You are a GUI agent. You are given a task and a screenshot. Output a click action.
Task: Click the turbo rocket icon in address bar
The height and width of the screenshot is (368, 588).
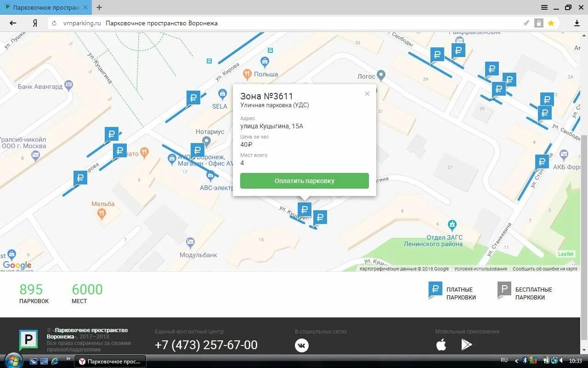(x=526, y=23)
